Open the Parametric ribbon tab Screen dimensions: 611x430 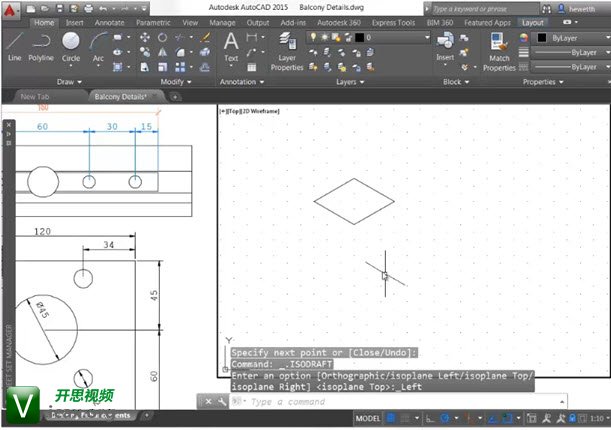pos(153,21)
